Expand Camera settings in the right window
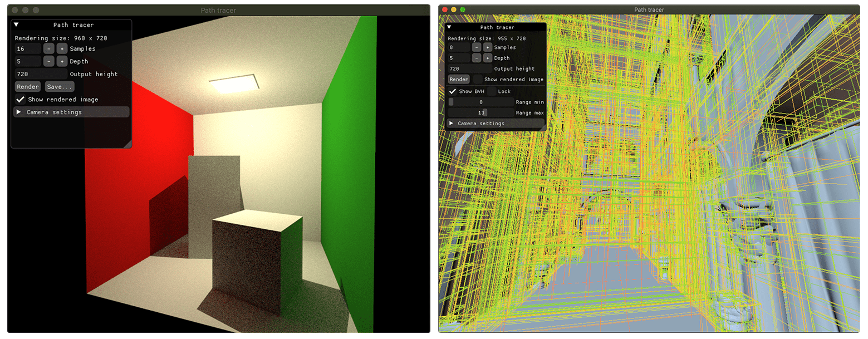 (497, 123)
